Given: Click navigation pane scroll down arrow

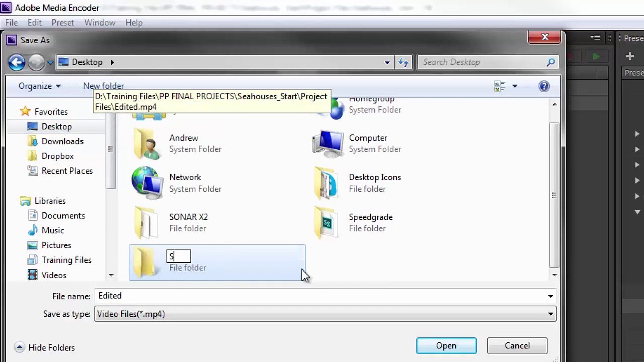Looking at the screenshot, I should tap(111, 275).
